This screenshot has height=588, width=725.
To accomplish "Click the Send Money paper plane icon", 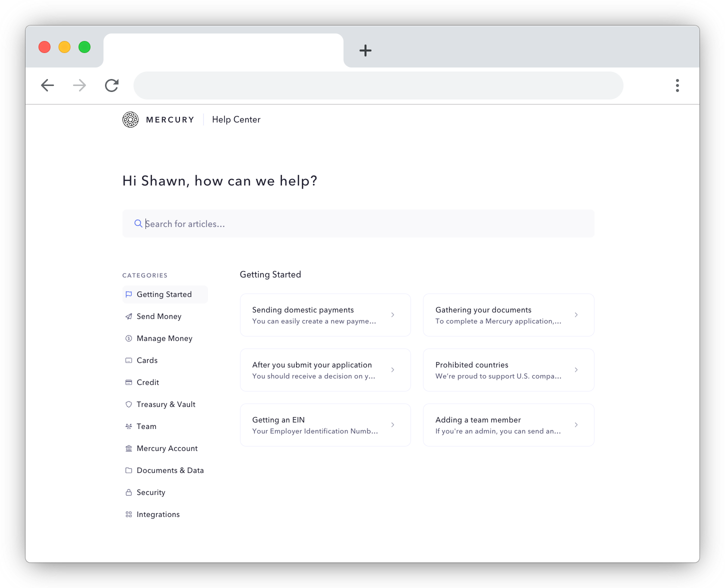I will (129, 316).
